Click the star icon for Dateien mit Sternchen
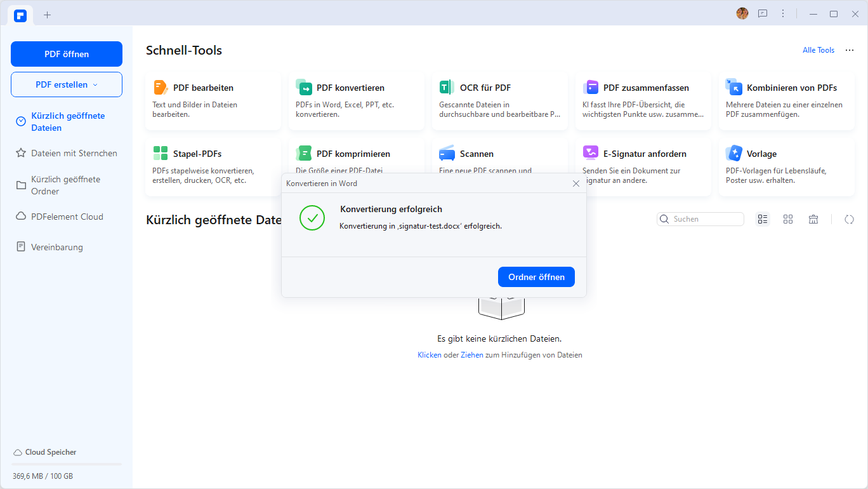The height and width of the screenshot is (489, 868). 20,153
